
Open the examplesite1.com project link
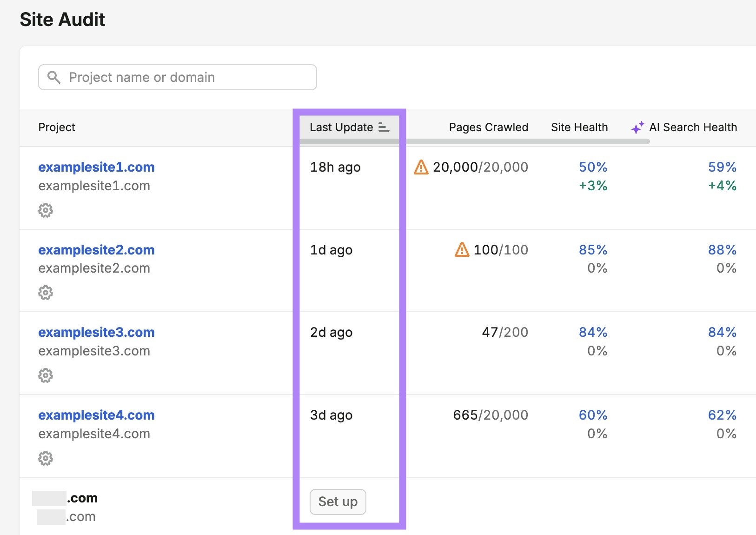tap(96, 167)
